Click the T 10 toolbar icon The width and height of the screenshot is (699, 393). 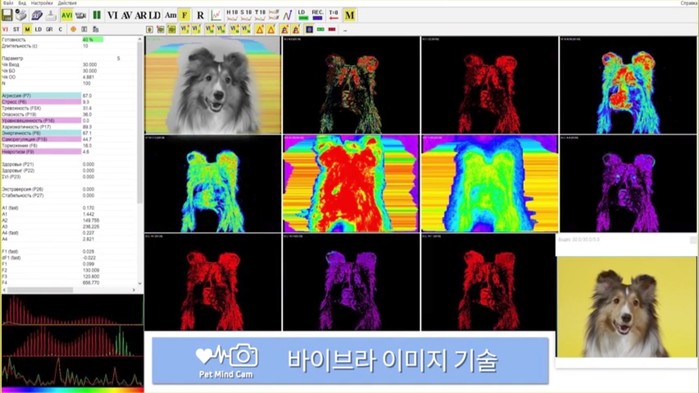click(x=260, y=15)
